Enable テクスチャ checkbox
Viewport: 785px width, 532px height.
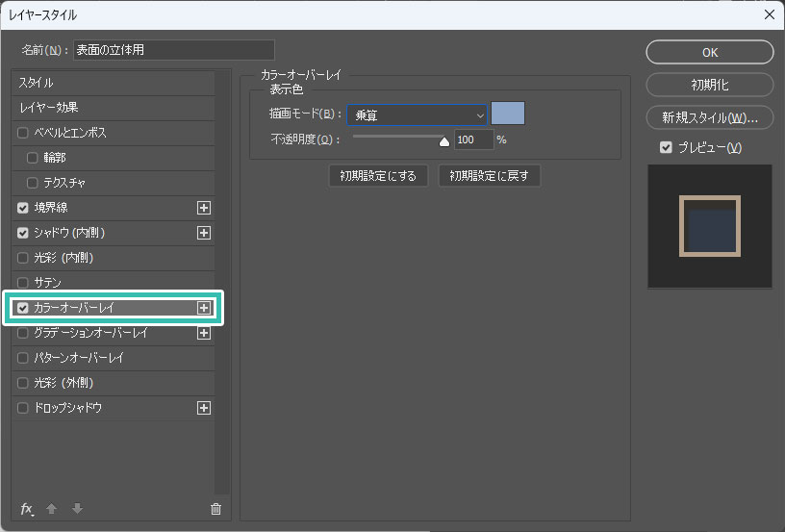33,183
